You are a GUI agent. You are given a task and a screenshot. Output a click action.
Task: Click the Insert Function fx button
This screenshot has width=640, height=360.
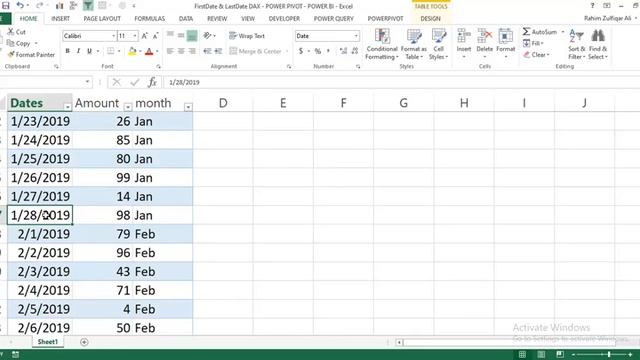tap(152, 82)
